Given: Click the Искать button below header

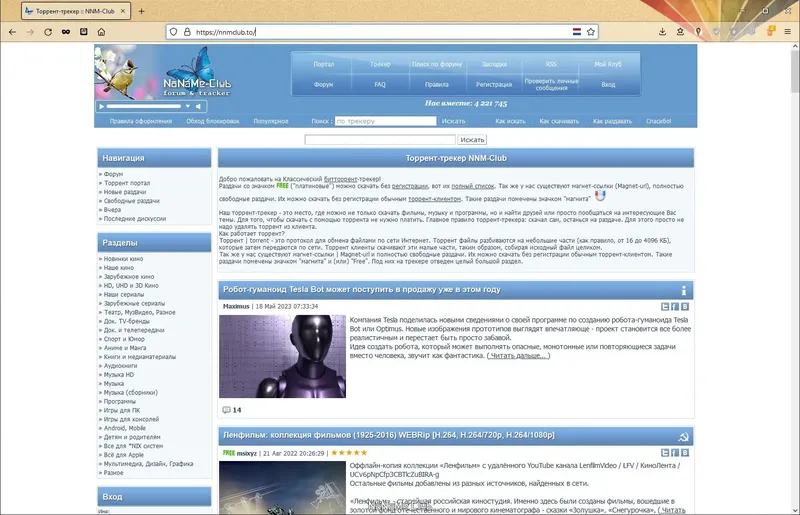Looking at the screenshot, I should coord(472,139).
